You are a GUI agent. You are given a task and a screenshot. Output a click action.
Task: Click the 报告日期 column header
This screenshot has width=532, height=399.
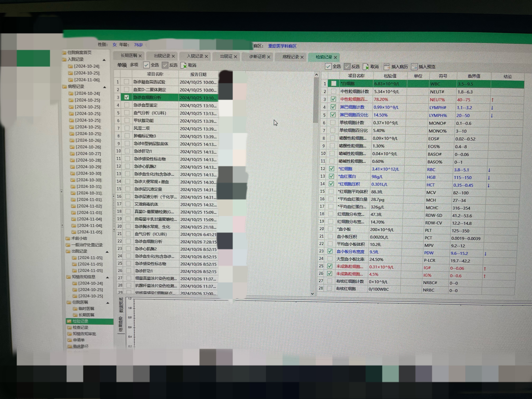click(198, 75)
